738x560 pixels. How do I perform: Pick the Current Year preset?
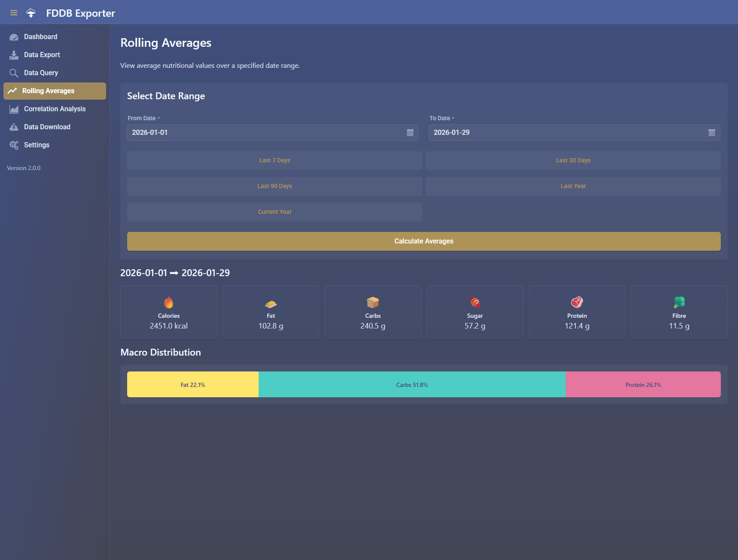274,212
